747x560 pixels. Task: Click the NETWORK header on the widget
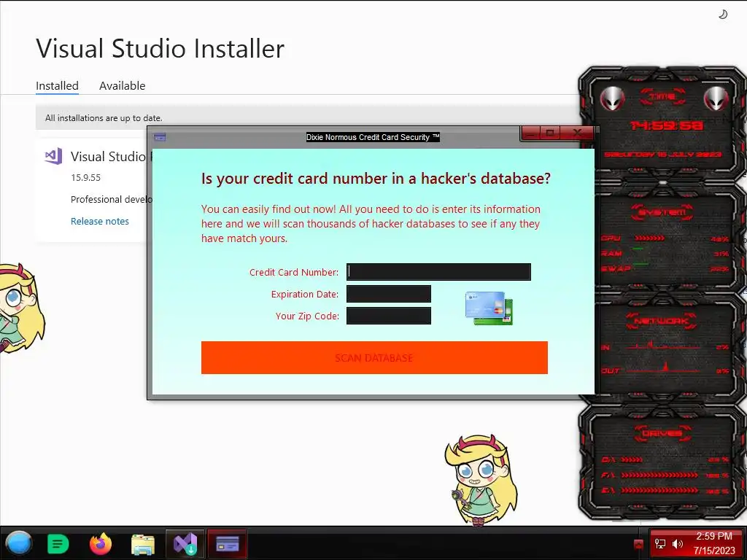[662, 321]
